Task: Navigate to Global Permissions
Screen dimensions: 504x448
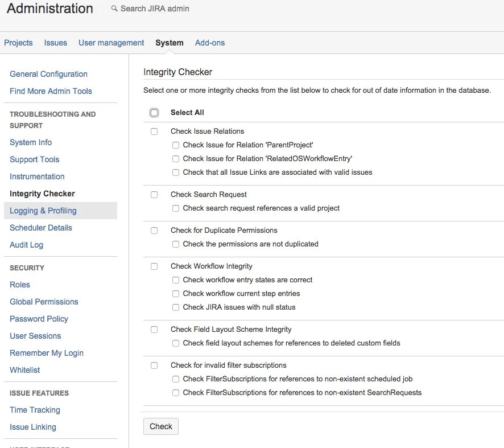Action: (x=44, y=302)
